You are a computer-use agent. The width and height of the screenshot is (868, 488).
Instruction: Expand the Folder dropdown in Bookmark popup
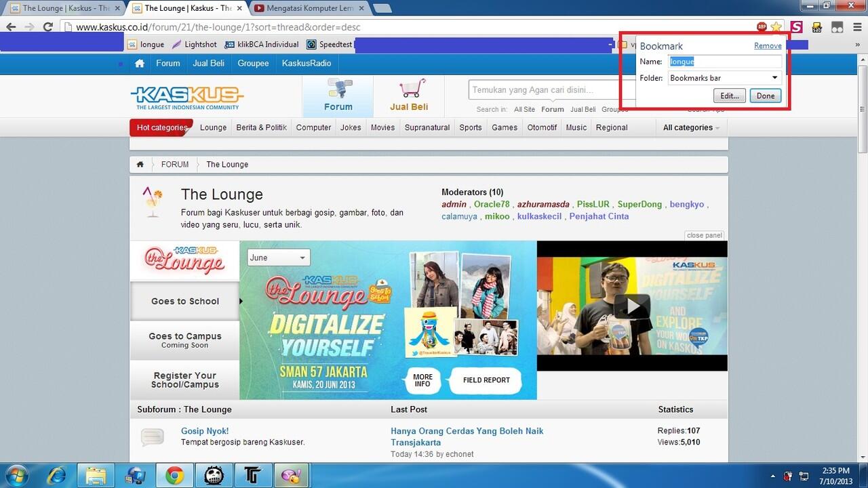click(724, 78)
